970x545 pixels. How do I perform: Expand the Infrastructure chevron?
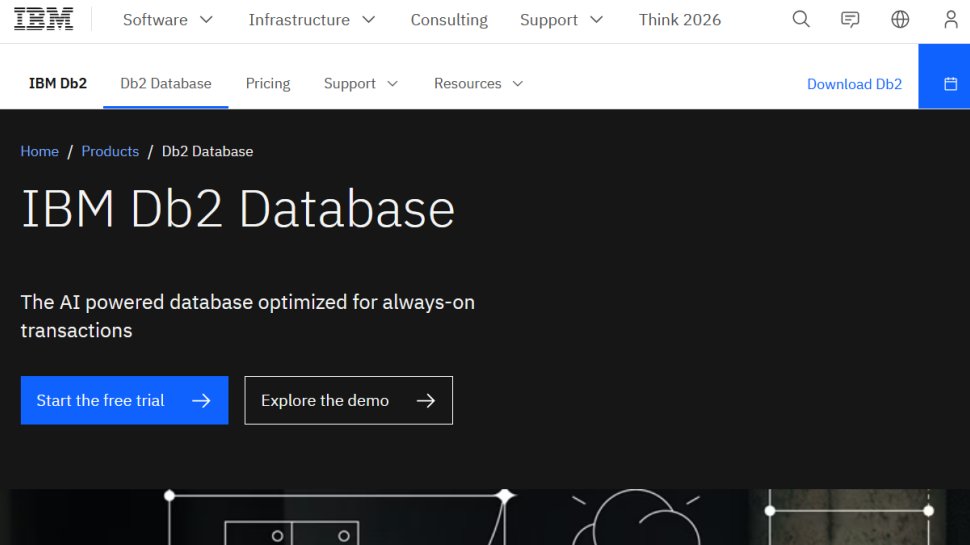[369, 20]
